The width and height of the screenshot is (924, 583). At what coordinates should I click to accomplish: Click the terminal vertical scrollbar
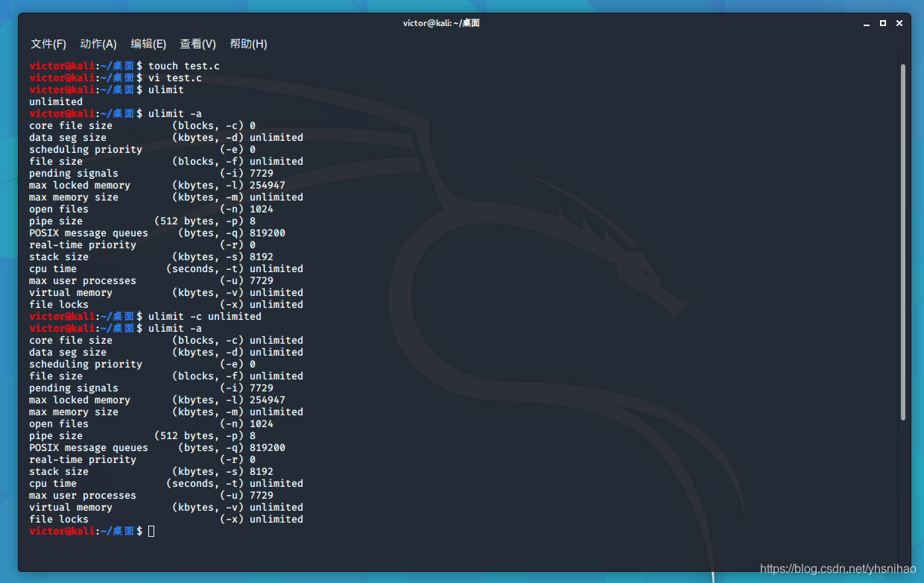tap(903, 242)
